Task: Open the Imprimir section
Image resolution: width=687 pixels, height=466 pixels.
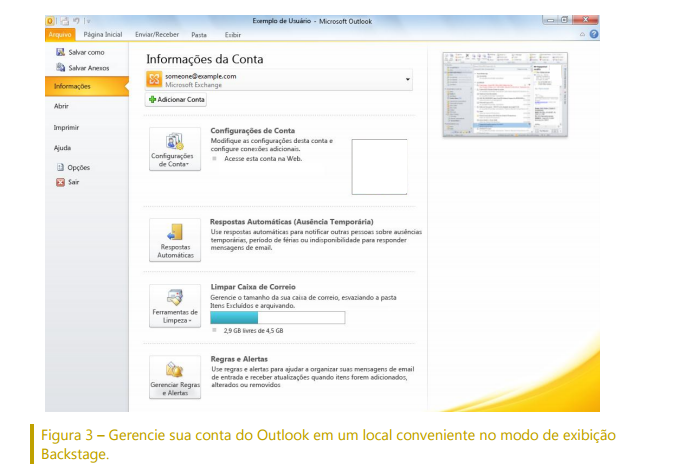Action: [x=67, y=127]
